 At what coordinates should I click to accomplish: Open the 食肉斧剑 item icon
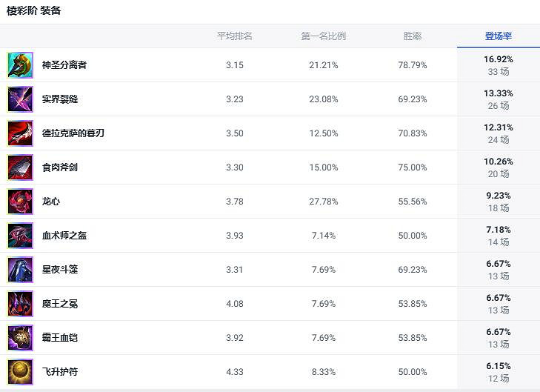(20, 167)
